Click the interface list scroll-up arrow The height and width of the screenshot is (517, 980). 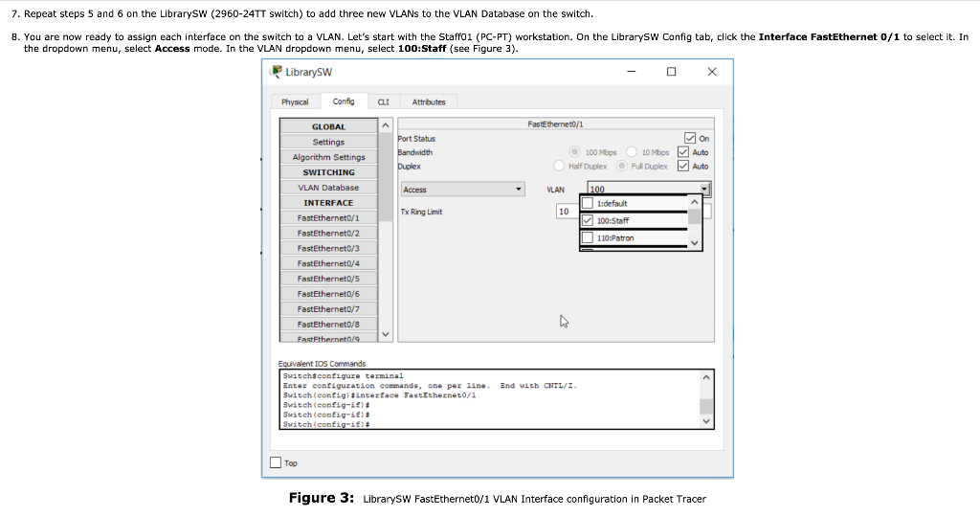point(386,125)
